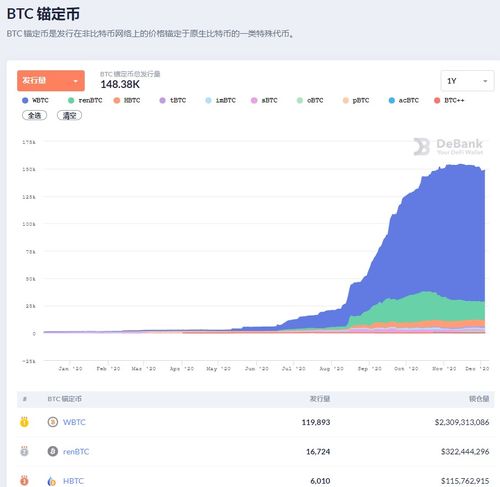Open the 1Y time range dropdown
500x487 pixels.
pos(467,81)
